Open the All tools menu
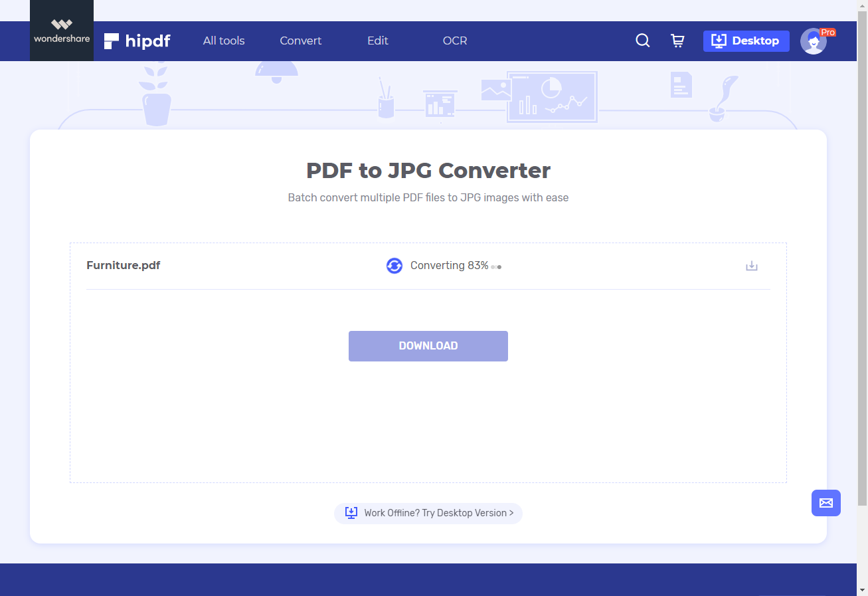This screenshot has height=596, width=868. (224, 41)
